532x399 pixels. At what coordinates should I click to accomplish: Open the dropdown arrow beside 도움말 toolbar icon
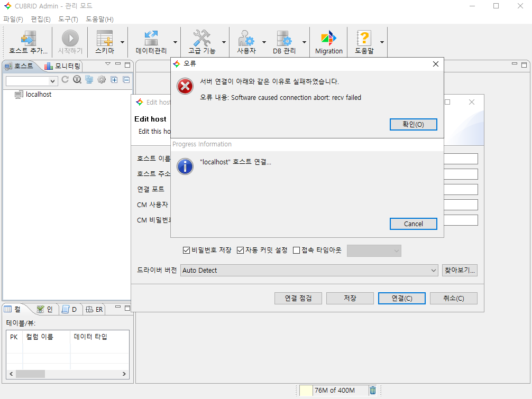382,42
